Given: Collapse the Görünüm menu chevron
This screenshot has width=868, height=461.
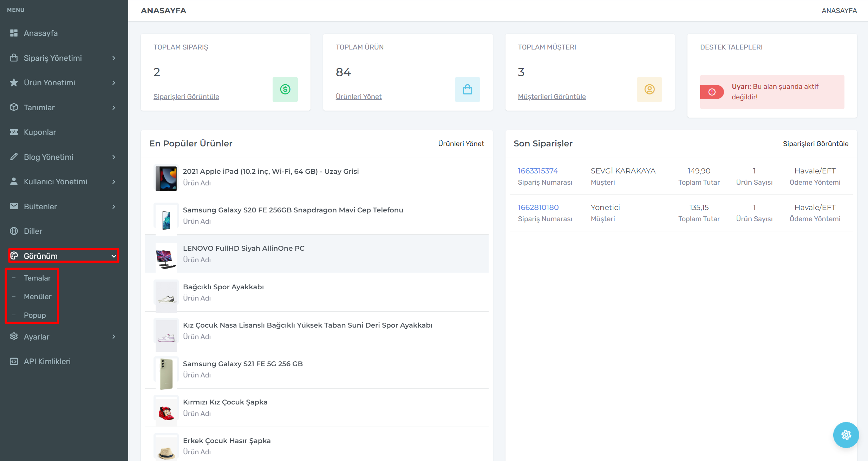Looking at the screenshot, I should coord(113,256).
